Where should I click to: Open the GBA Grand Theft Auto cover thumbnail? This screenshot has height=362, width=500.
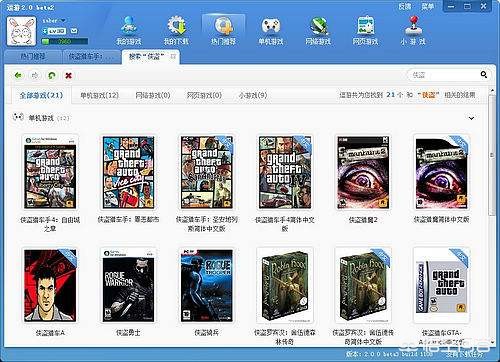point(441,285)
